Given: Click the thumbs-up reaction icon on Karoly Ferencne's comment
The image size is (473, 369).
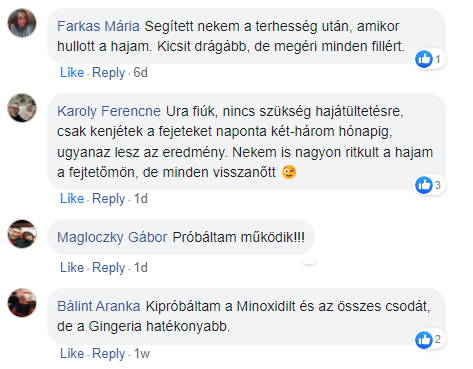Looking at the screenshot, I should coord(424,185).
